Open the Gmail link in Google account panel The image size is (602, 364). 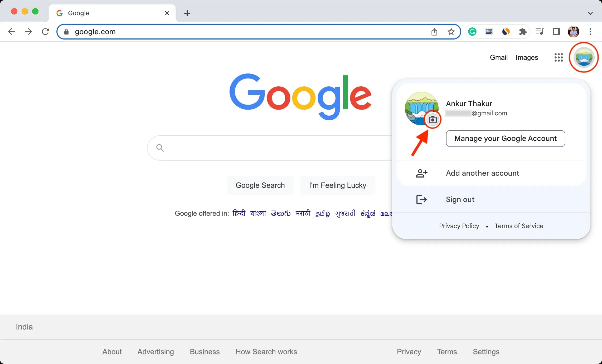(498, 57)
